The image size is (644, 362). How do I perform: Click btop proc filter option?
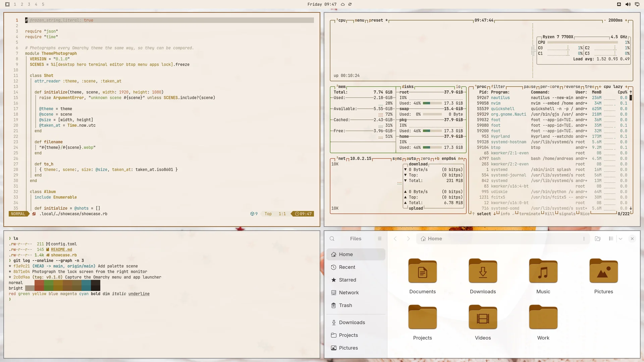498,87
